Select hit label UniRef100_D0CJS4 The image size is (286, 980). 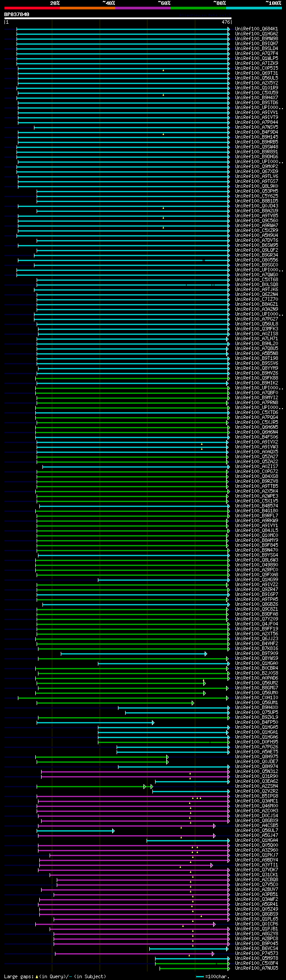(257, 815)
